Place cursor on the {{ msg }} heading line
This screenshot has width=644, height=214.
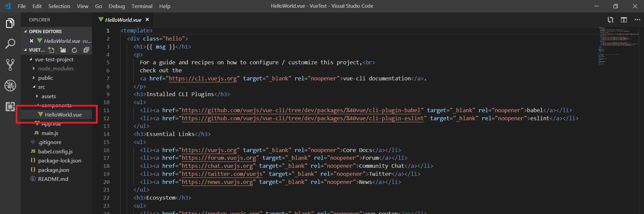click(162, 47)
